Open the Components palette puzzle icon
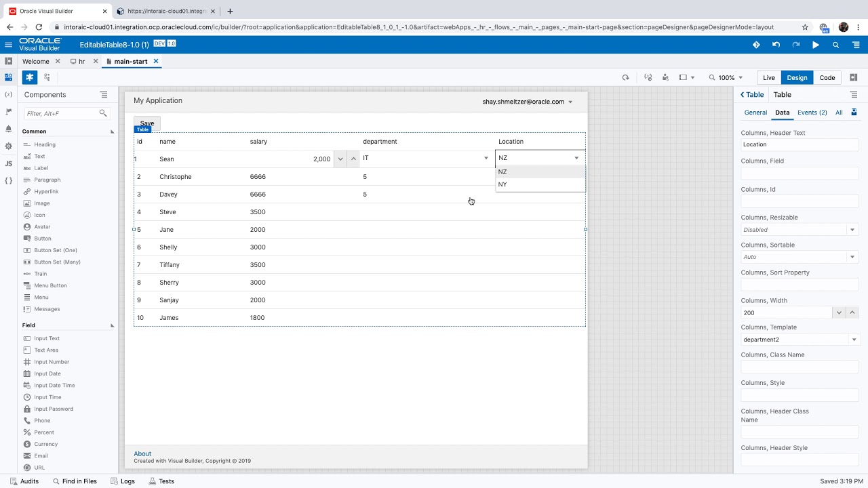 pos(29,77)
